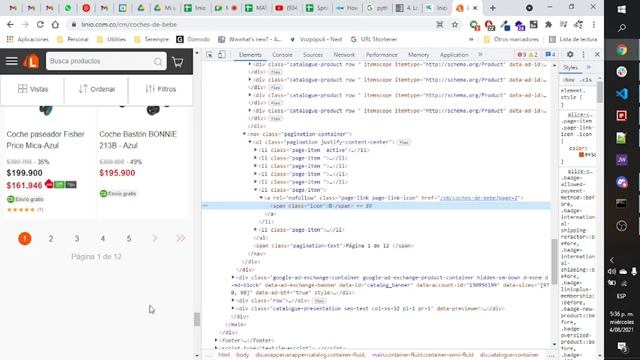Expand the google-ad-exchange-container div
The height and width of the screenshot is (360, 640).
(233, 278)
